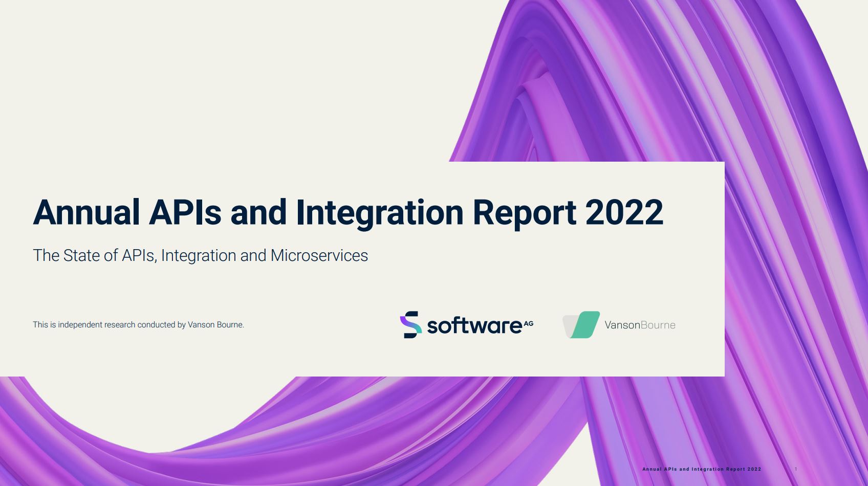Click the subtitle "The State of APIs, Integration and Microservices"
The width and height of the screenshot is (868, 486).
(200, 255)
